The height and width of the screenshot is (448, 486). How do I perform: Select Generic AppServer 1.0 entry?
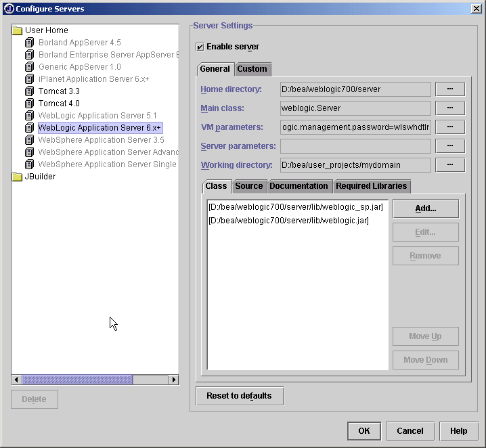(x=80, y=66)
